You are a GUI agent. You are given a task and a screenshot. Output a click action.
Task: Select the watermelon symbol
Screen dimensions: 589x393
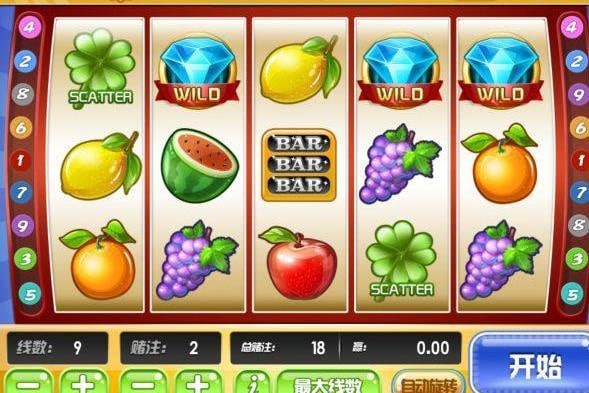pyautogui.click(x=199, y=166)
